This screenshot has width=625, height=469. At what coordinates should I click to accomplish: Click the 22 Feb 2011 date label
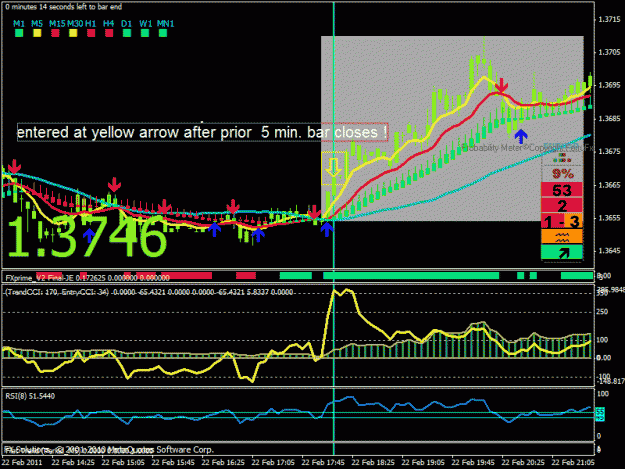[x=22, y=462]
